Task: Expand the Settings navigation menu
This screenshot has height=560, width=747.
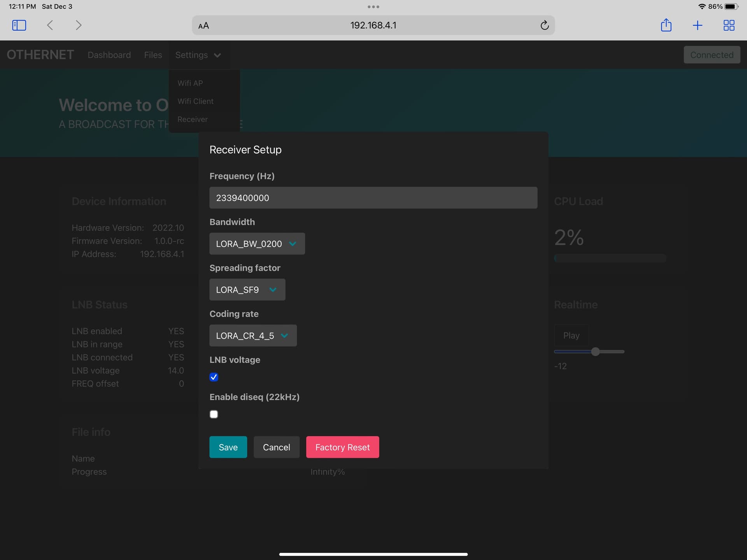Action: coord(198,55)
